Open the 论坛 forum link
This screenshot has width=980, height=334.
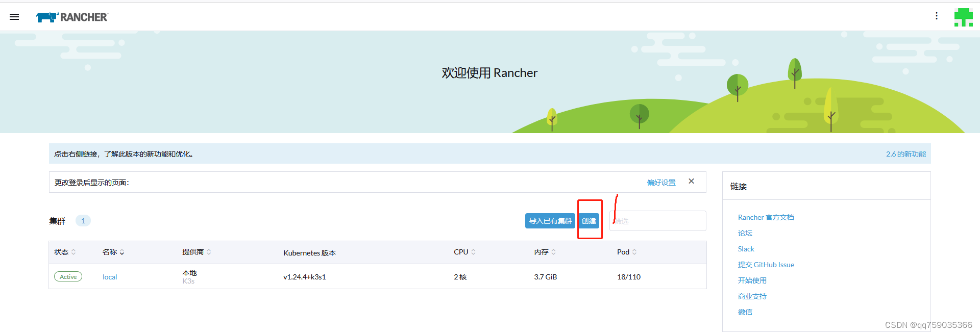pos(745,233)
